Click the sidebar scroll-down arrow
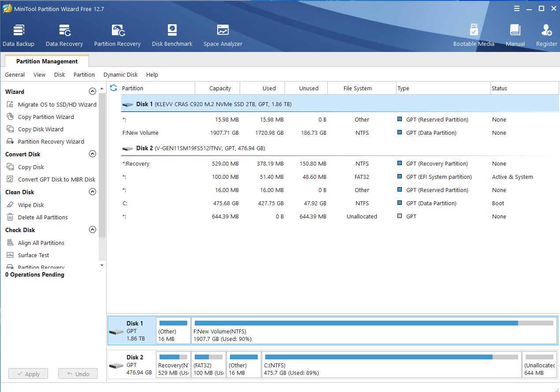This screenshot has width=560, height=392. click(102, 265)
